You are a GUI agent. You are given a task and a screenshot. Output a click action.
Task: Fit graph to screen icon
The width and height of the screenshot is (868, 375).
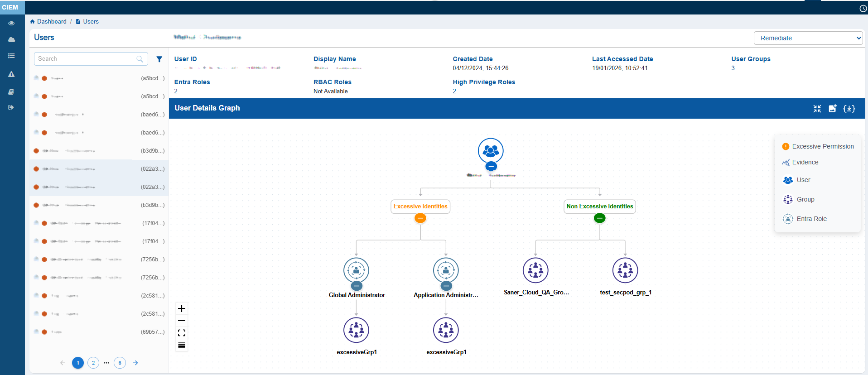point(182,333)
